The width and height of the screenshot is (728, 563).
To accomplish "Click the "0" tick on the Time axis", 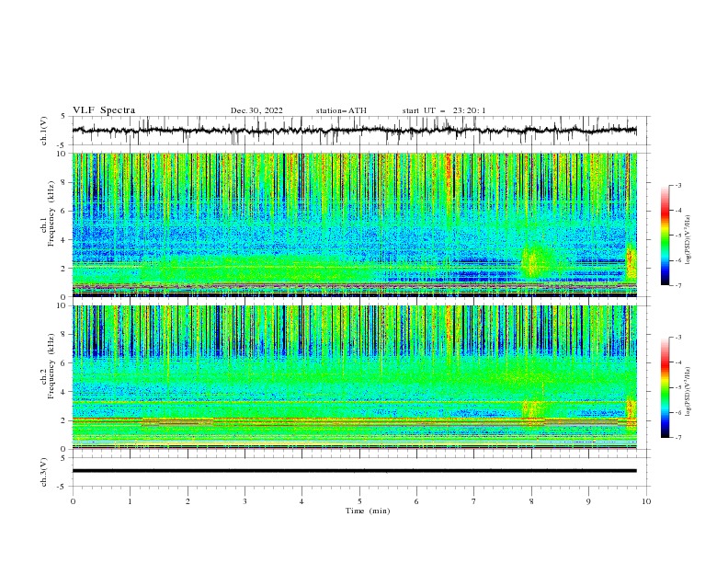I will pyautogui.click(x=73, y=501).
